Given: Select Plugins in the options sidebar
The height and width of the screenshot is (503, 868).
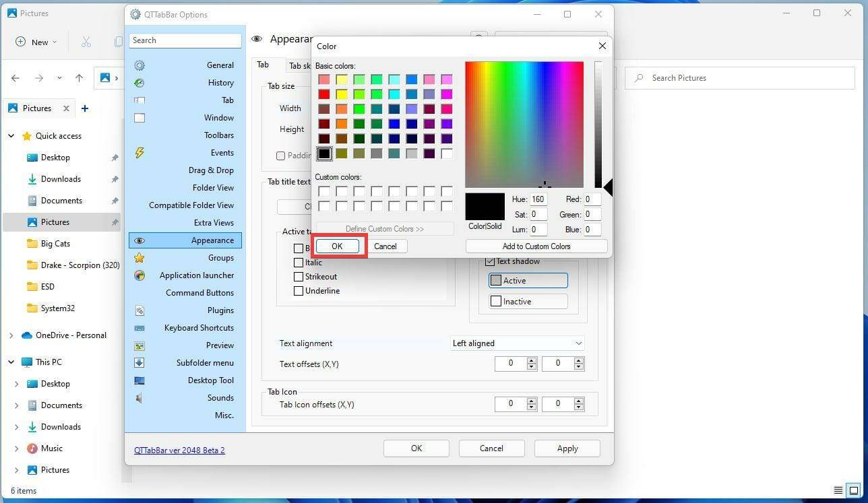Looking at the screenshot, I should [x=139, y=310].
